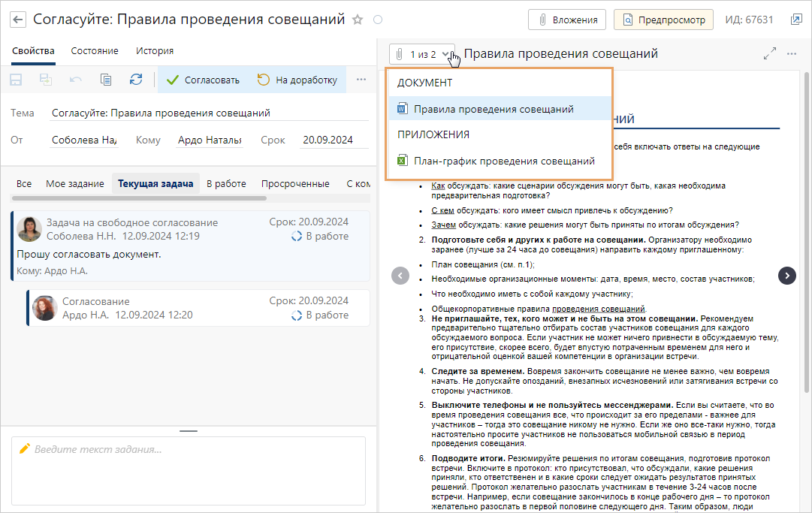Open toolbar more actions ellipsis

pyautogui.click(x=361, y=80)
